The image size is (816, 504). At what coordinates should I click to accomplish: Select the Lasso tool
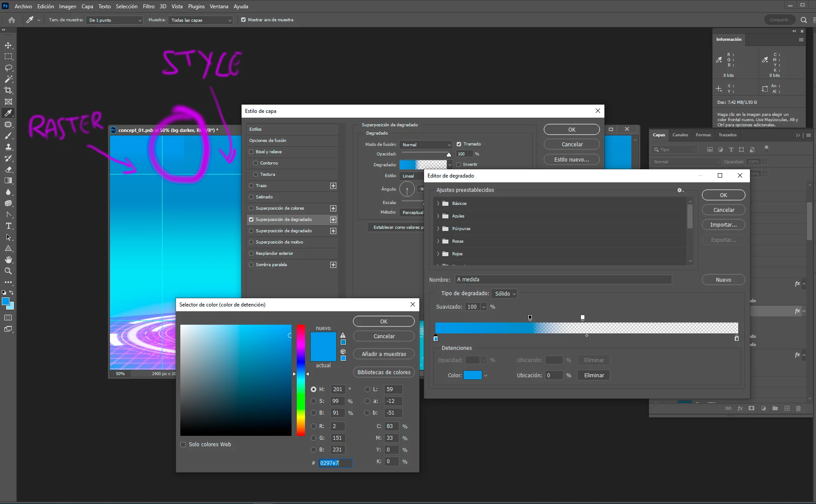(8, 68)
